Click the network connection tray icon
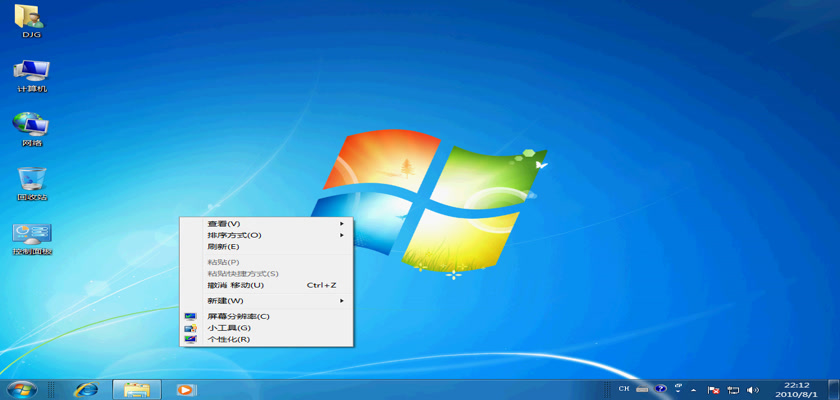The image size is (840, 400). tap(733, 389)
